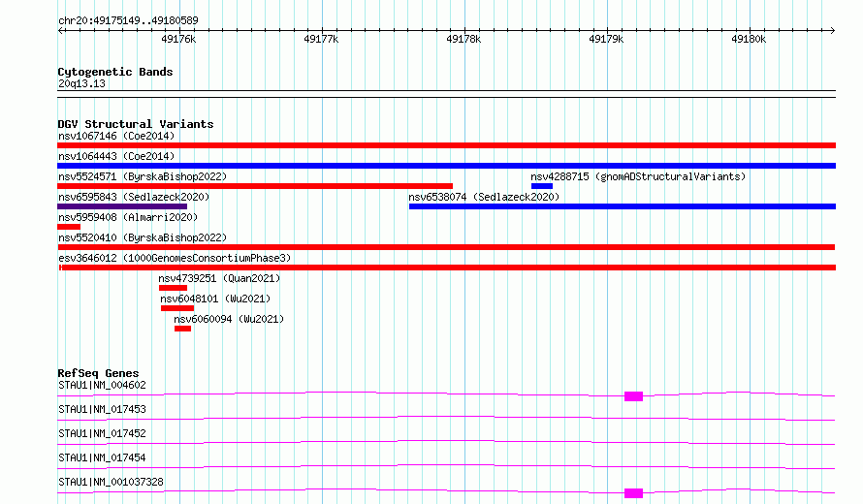This screenshot has height=504, width=863.
Task: Click the short red bar of nsv5959408
Action: tap(69, 227)
